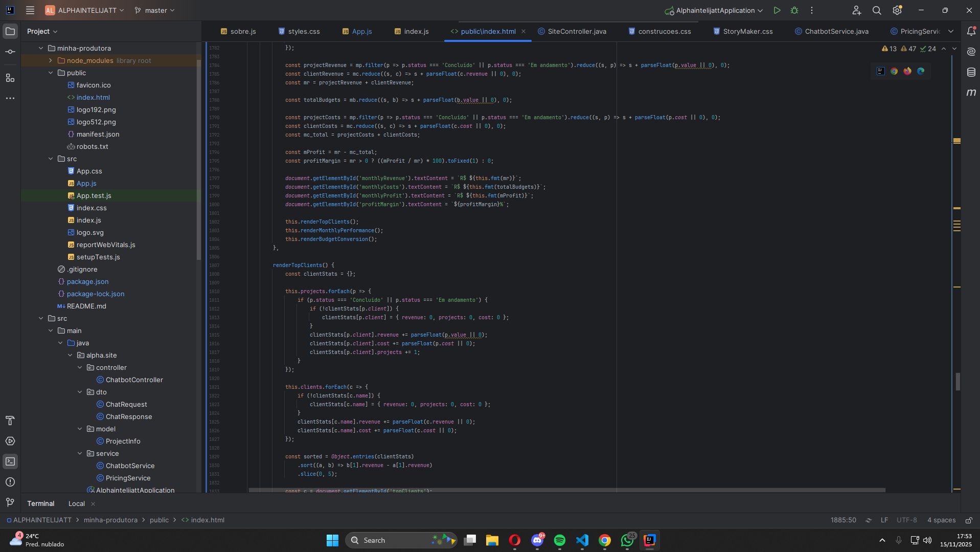
Task: Open package.json in project tree
Action: (x=87, y=281)
